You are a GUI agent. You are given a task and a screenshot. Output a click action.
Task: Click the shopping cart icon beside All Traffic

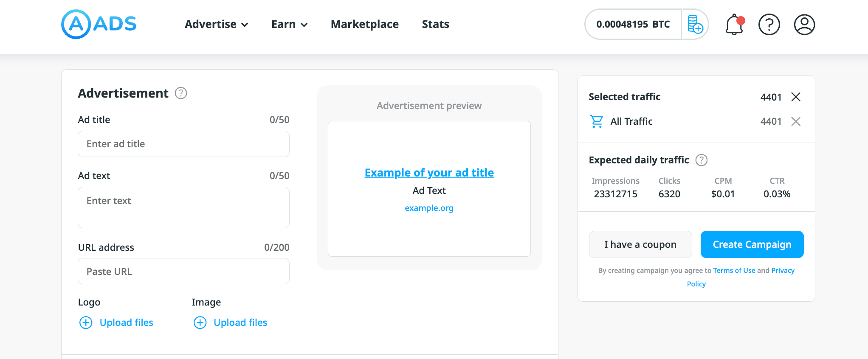596,121
